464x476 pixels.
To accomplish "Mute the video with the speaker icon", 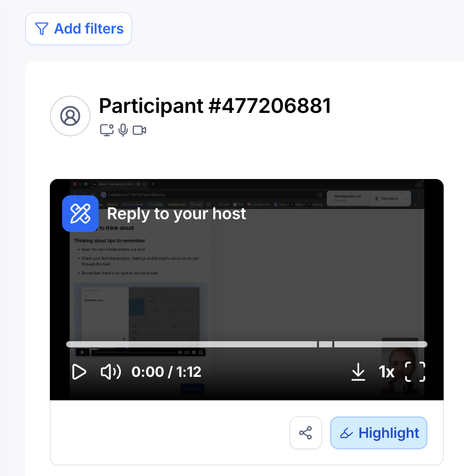I will [110, 372].
